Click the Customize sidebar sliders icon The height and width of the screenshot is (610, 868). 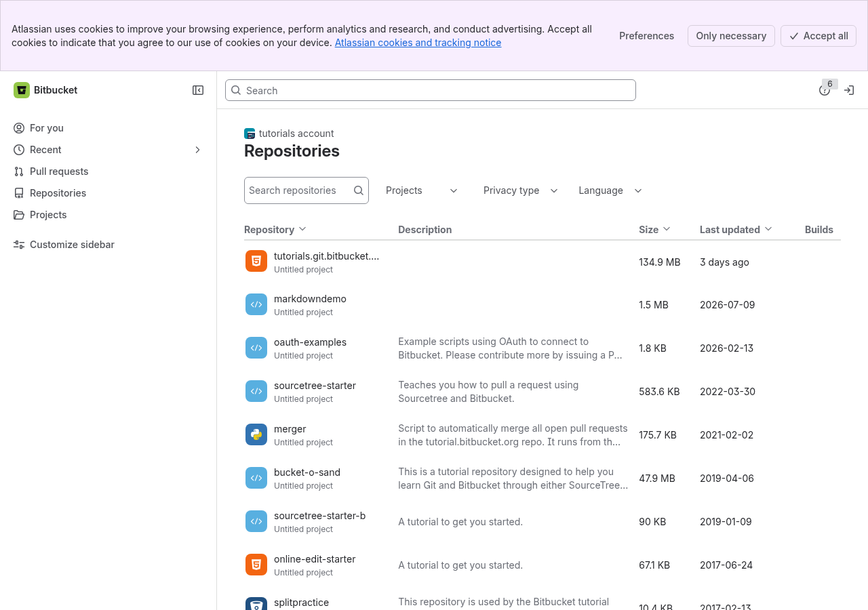(19, 245)
